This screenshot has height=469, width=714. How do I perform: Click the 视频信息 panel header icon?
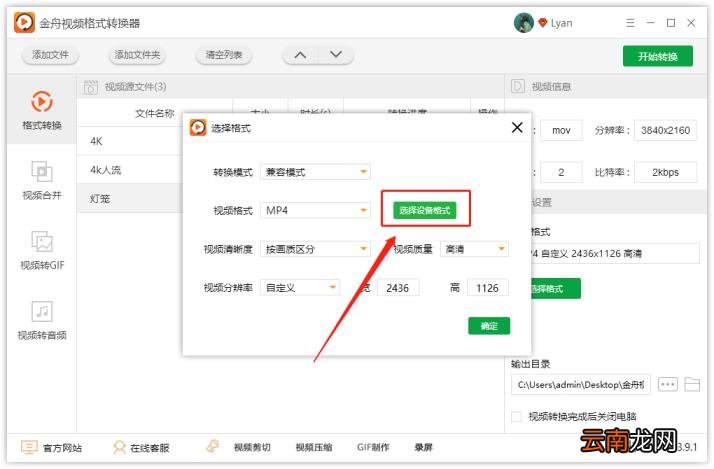tap(518, 86)
